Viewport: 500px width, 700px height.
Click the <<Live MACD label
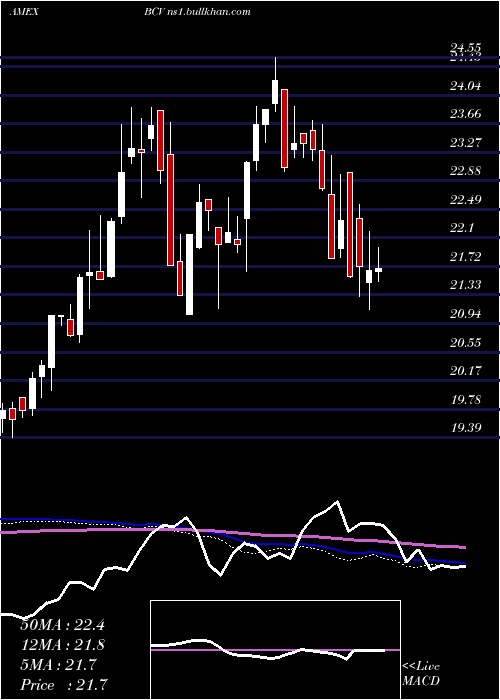[421, 674]
